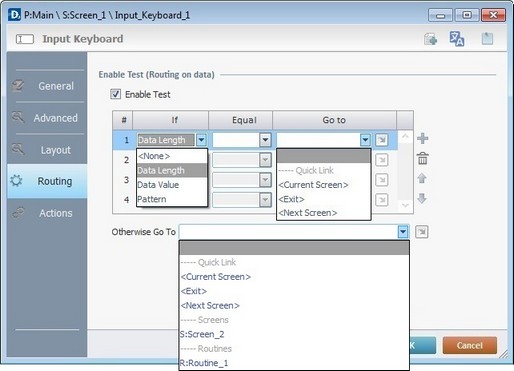Click the Cancel button
The width and height of the screenshot is (514, 371).
470,345
